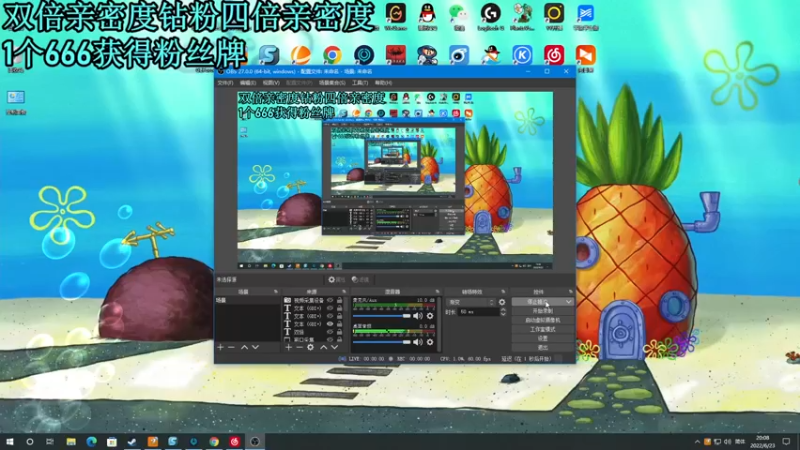Open the QQ penguin desktop shortcut
The image size is (800, 450).
pos(427,14)
